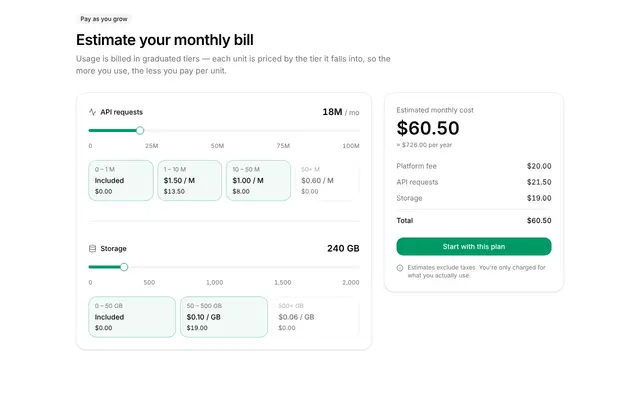The image size is (640, 400).
Task: Select the 0 – 1 M Included tier card
Action: 121,180
